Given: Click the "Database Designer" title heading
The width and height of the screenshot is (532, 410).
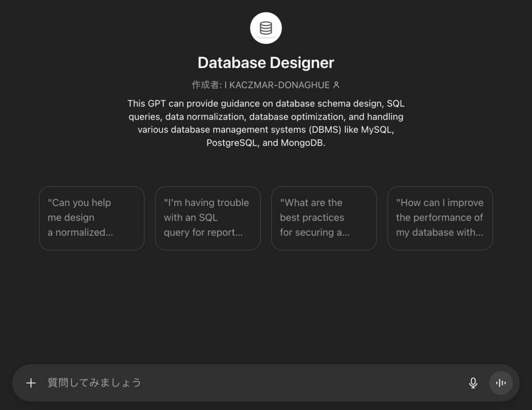Looking at the screenshot, I should pyautogui.click(x=265, y=63).
